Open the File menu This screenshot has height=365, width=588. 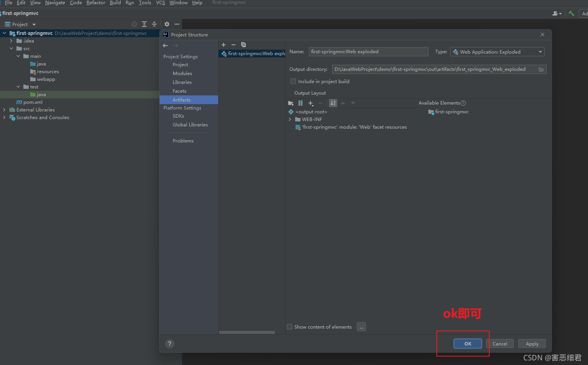(x=8, y=3)
